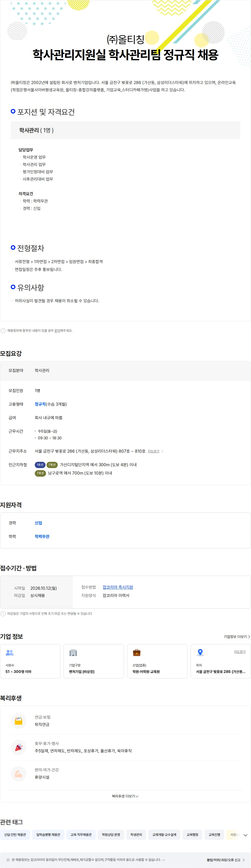Click the 퇴직연금 benefit text
The width and height of the screenshot is (251, 868).
[x=42, y=724]
